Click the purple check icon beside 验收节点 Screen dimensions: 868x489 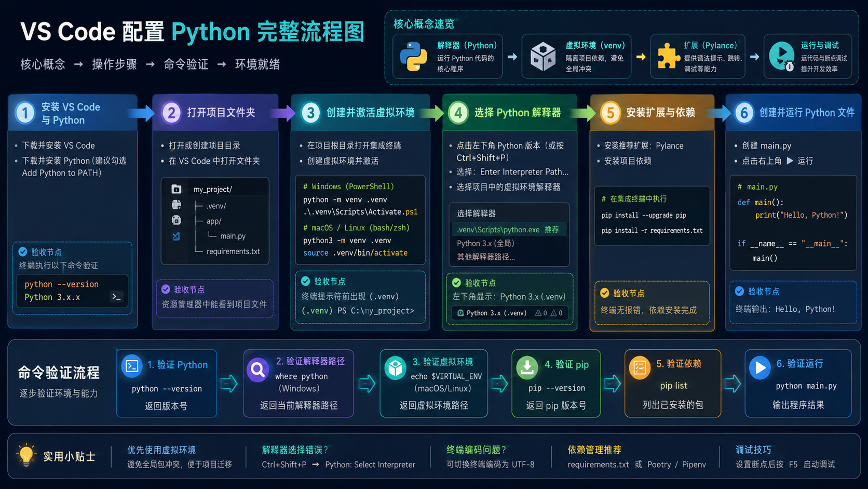tap(166, 289)
